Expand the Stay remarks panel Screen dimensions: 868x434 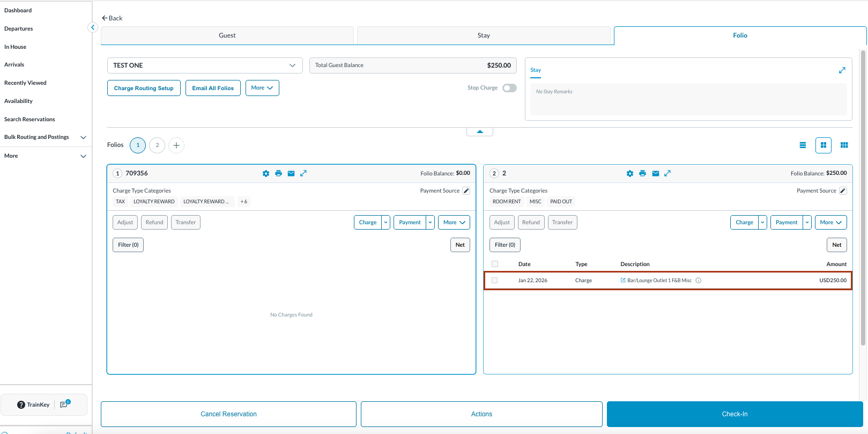(842, 70)
